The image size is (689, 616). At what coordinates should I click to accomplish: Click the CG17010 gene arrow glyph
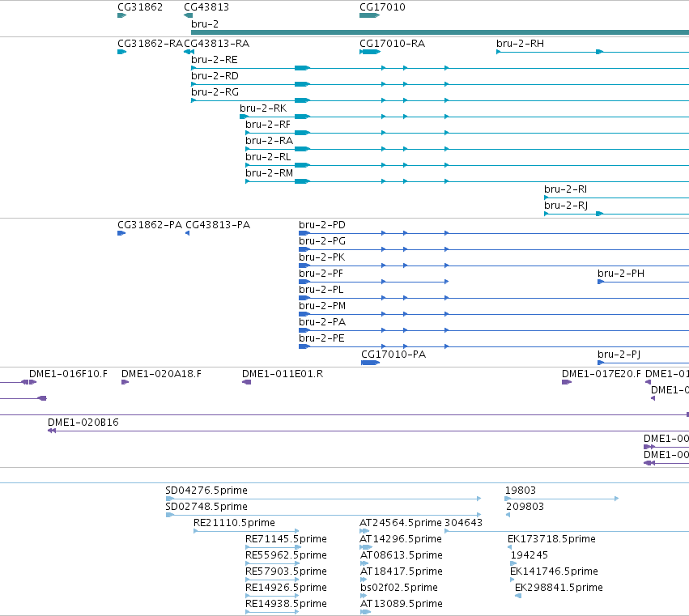[369, 16]
